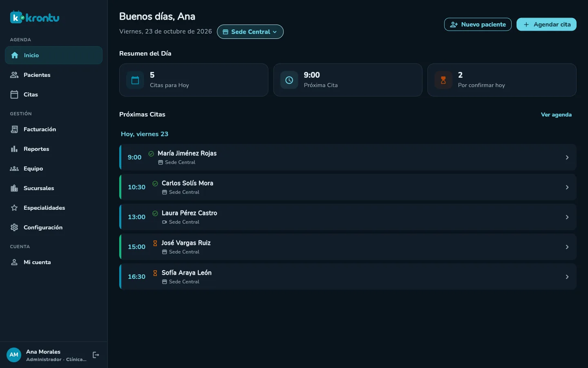Click pending hourglass icon for José Vargas Ruiz
The width and height of the screenshot is (588, 368).
(155, 243)
